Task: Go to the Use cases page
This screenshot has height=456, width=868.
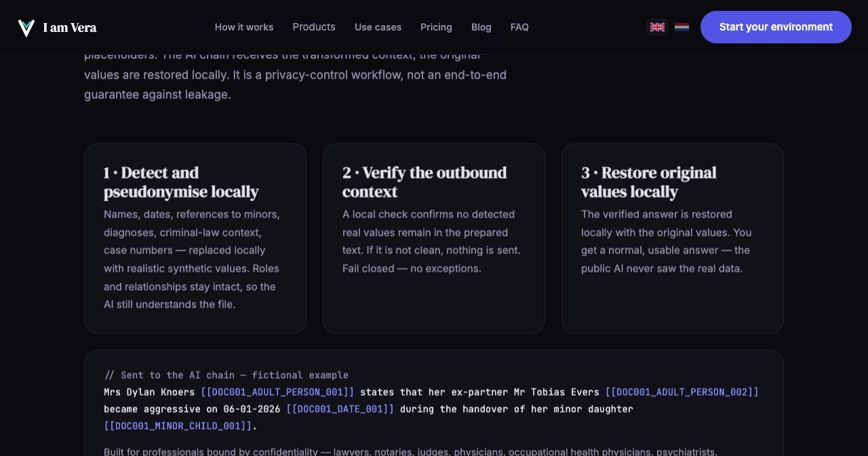Action: (378, 27)
